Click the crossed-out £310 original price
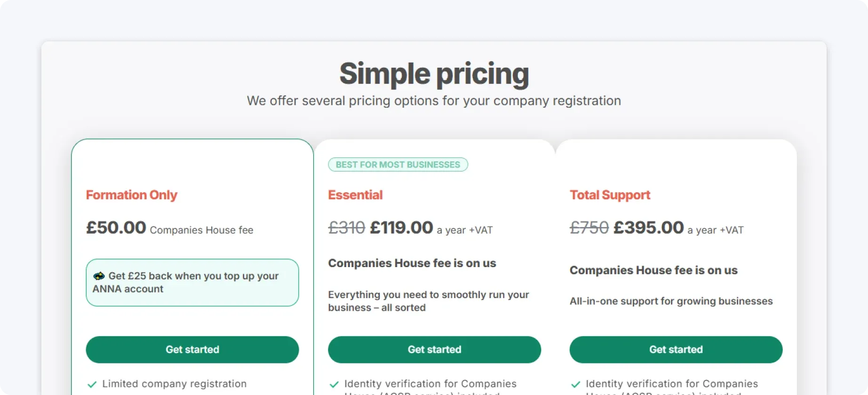Image resolution: width=868 pixels, height=395 pixels. (346, 228)
